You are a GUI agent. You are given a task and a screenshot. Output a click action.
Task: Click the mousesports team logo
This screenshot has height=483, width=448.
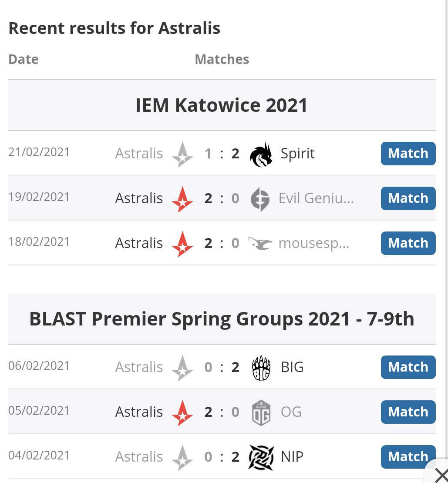point(260,243)
